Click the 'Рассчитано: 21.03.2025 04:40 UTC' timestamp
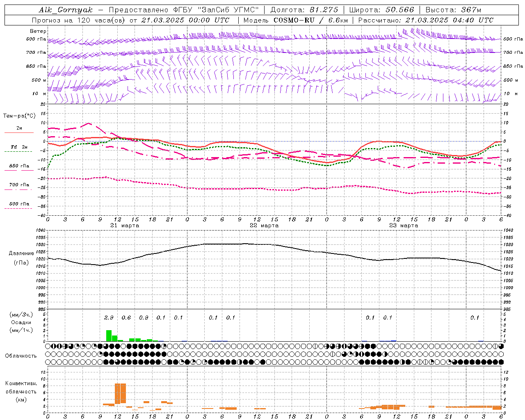 (426, 20)
